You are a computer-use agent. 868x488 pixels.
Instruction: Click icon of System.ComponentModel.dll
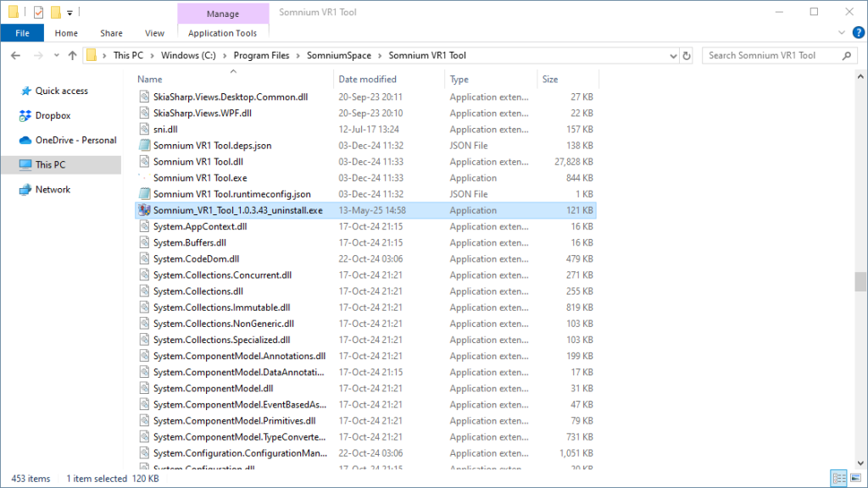click(144, 388)
